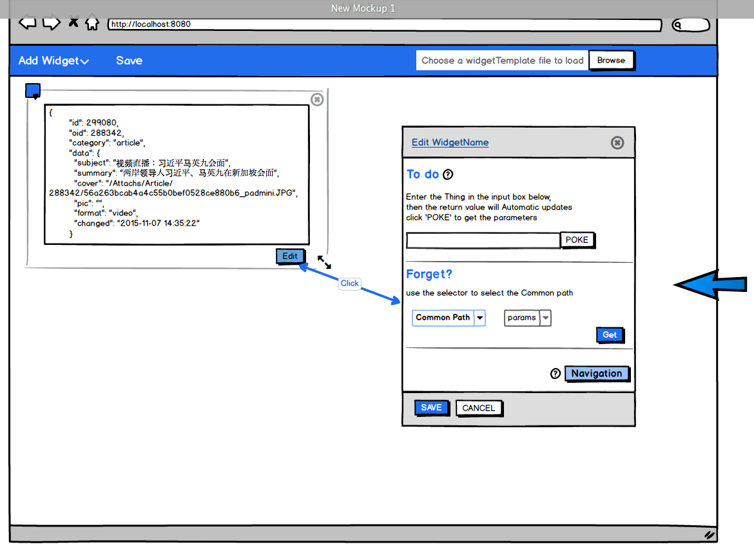Click the blue comment marker on widget

[33, 91]
